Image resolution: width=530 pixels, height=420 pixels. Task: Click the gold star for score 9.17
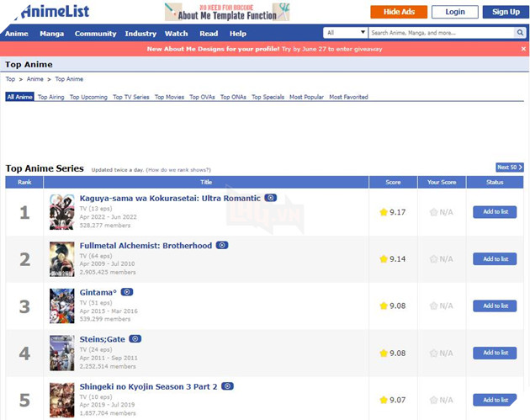[x=384, y=212]
